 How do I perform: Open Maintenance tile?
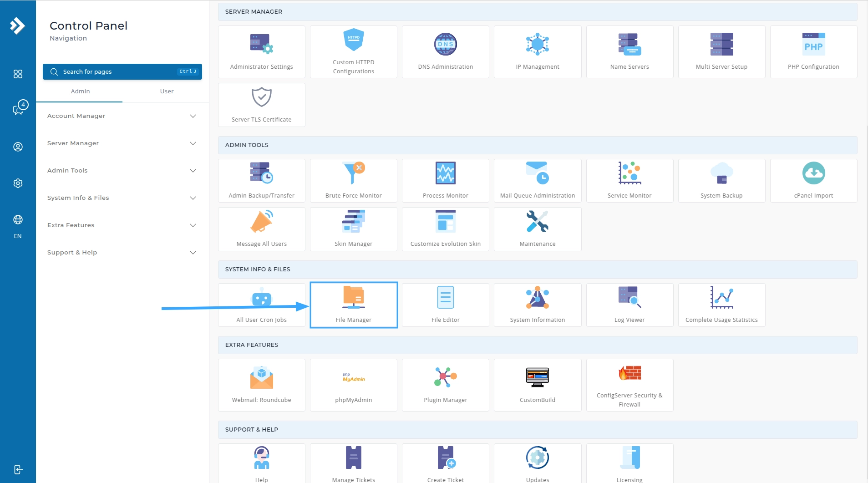pyautogui.click(x=538, y=229)
